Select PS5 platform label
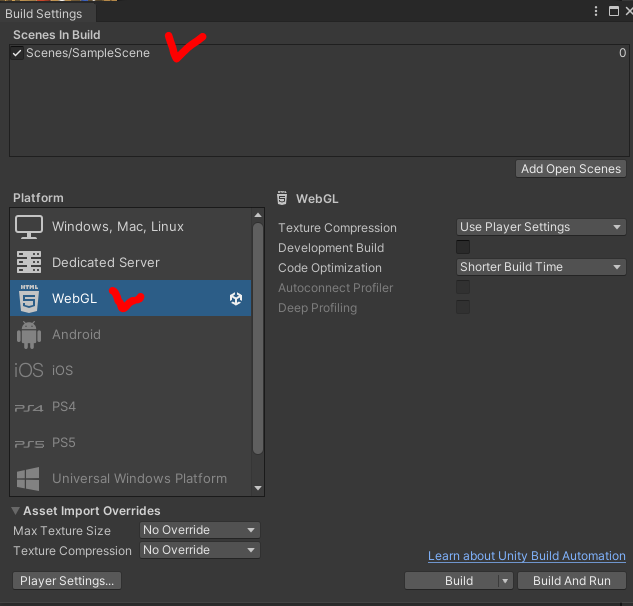Image resolution: width=633 pixels, height=606 pixels. click(64, 442)
